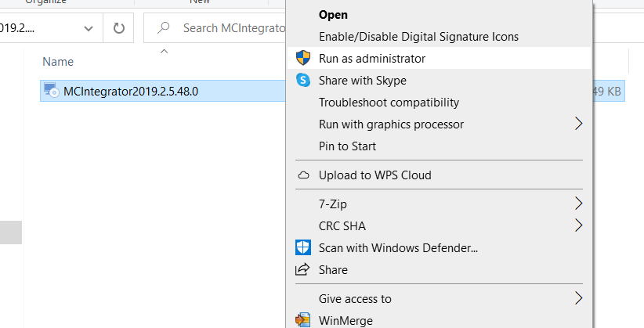Open the CRC SHA menu entry
This screenshot has height=328, width=644.
[x=439, y=225]
